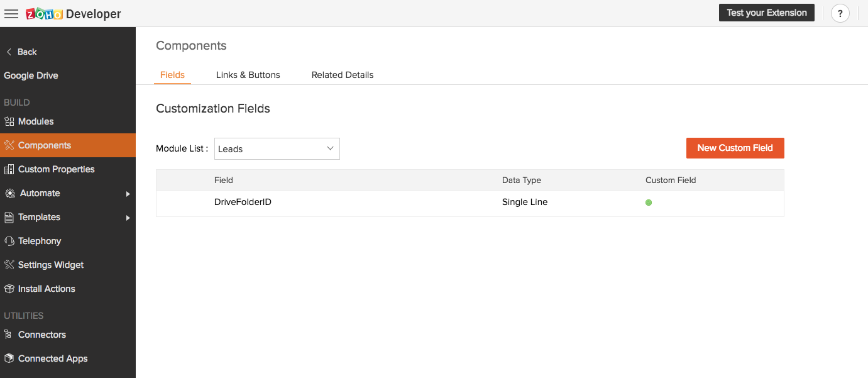This screenshot has height=378, width=868.
Task: Click the Connectors icon in sidebar
Action: (9, 335)
